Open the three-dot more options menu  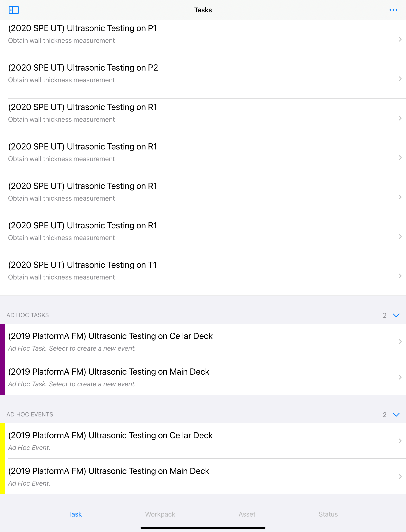click(393, 10)
